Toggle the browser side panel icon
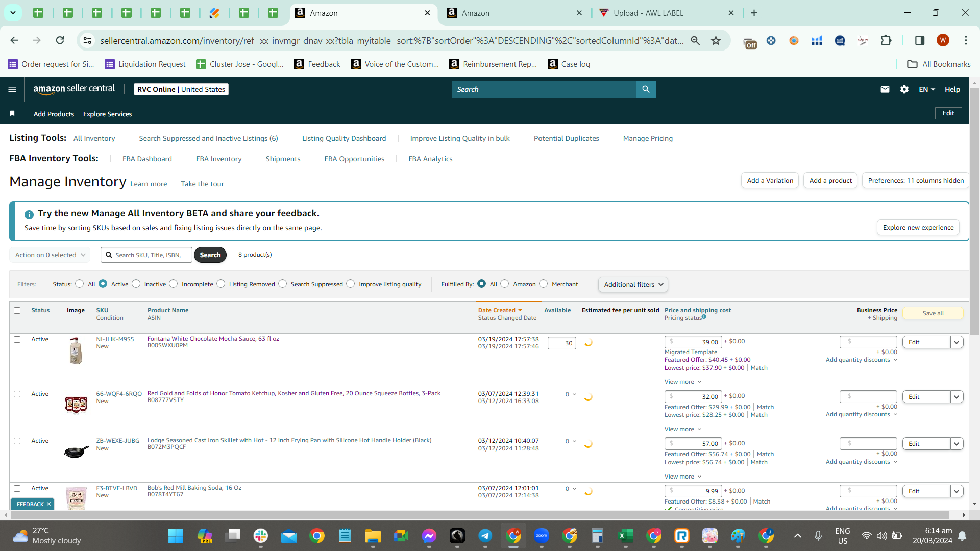This screenshot has width=980, height=551. pyautogui.click(x=920, y=40)
